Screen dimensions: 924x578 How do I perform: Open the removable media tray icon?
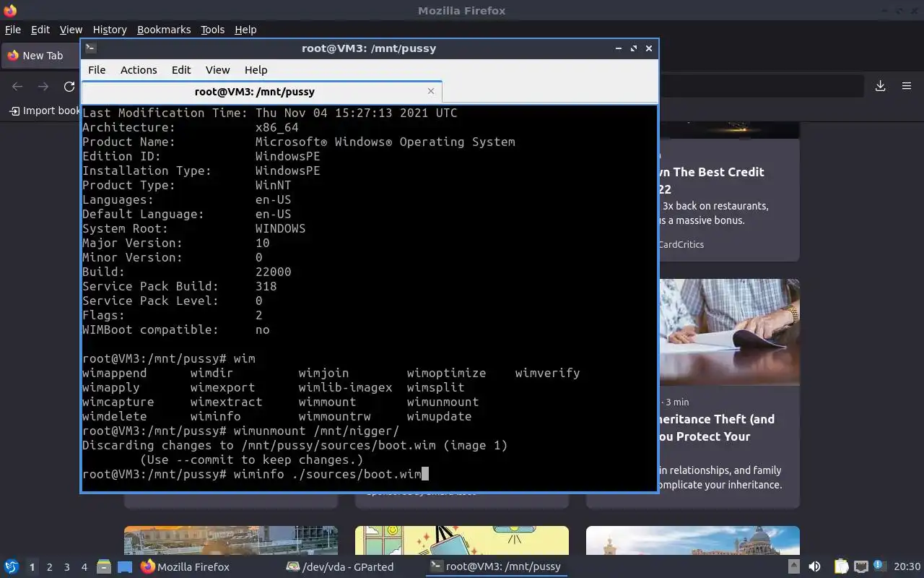tap(793, 566)
